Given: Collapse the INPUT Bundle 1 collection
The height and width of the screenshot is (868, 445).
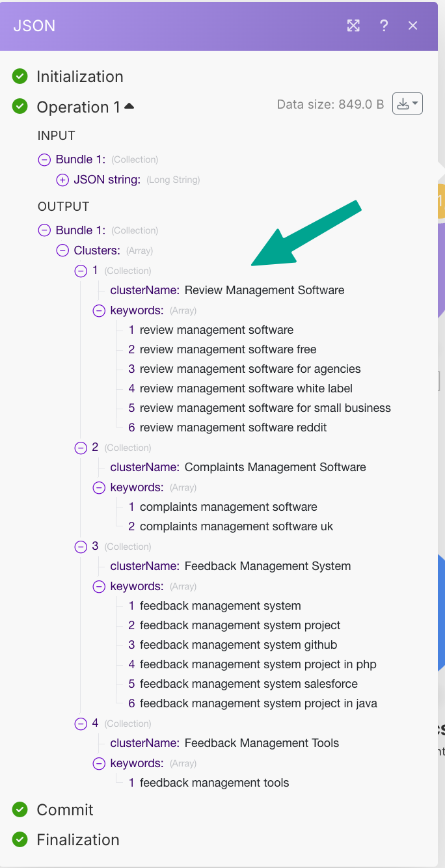Looking at the screenshot, I should [44, 159].
